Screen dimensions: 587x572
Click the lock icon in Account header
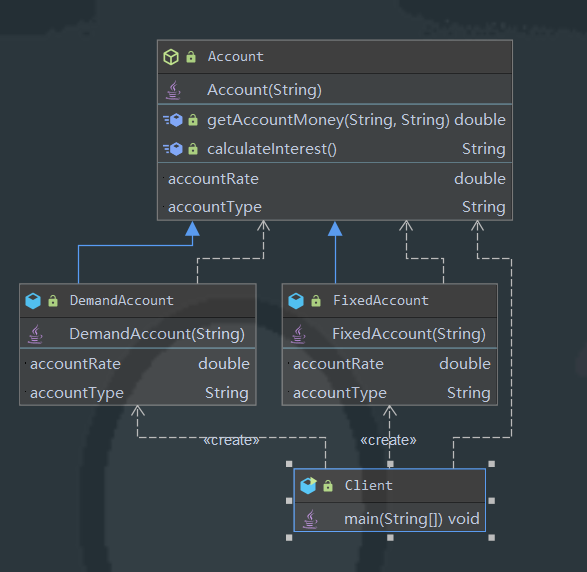click(191, 57)
